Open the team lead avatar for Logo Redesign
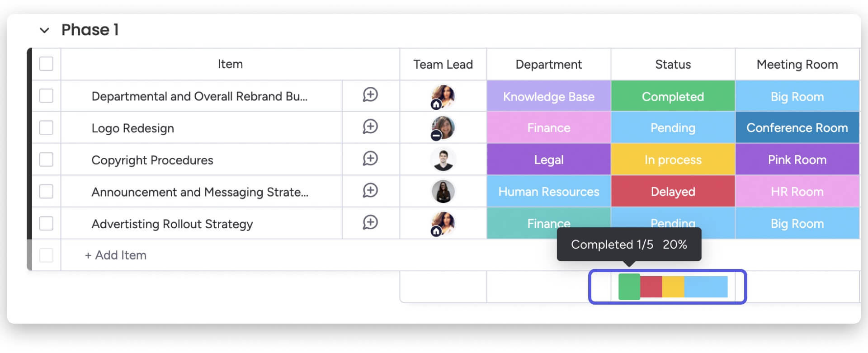 point(443,128)
